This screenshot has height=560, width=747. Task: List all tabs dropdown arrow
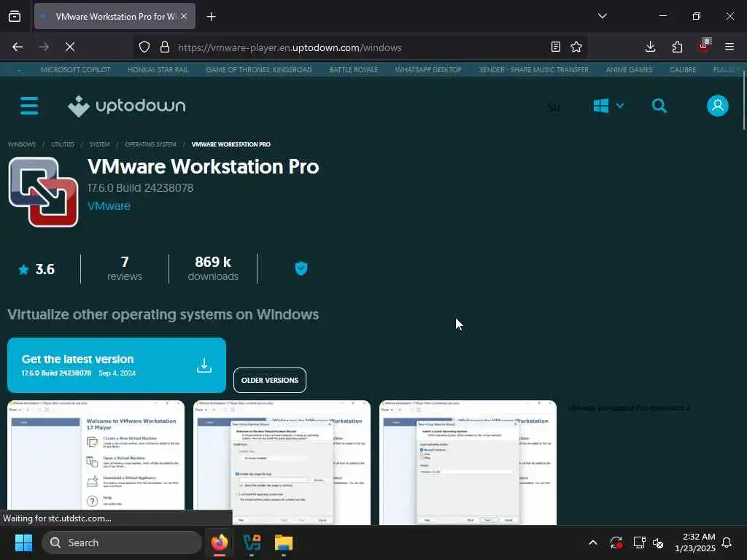coord(602,16)
